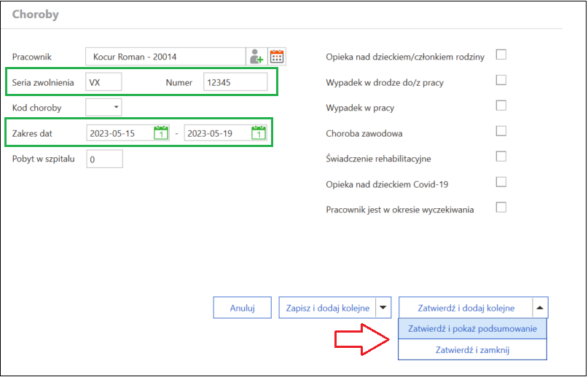Open start date calendar picker for 2023-05-15
588x377 pixels.
click(161, 133)
